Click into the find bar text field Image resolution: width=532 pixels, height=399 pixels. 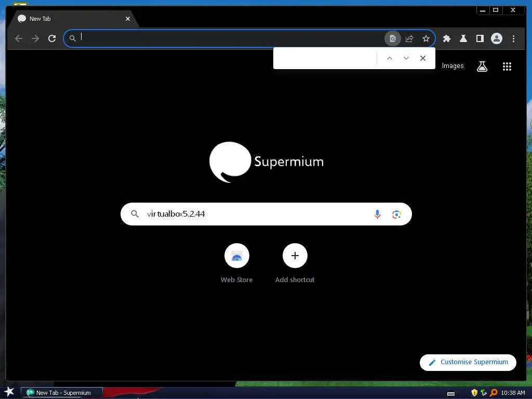(326, 58)
